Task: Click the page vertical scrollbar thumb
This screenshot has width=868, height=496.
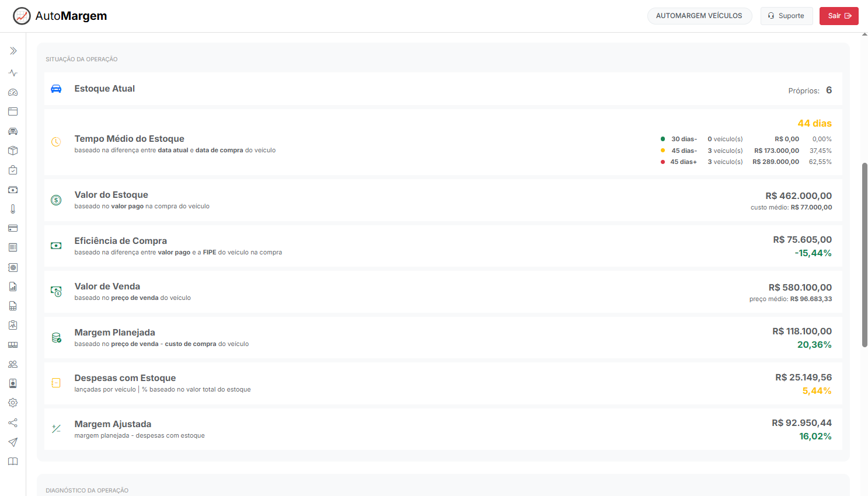Action: coord(864,254)
